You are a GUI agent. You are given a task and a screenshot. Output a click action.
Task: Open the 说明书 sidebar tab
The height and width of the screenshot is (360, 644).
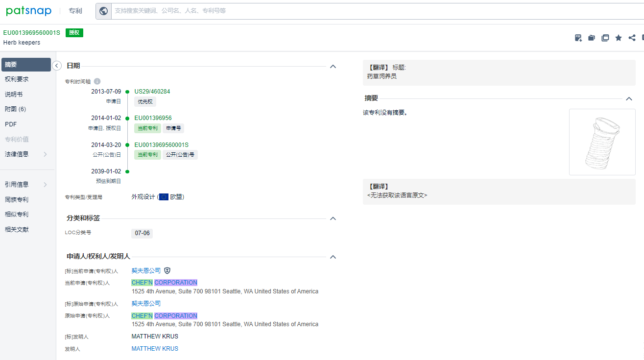[14, 95]
